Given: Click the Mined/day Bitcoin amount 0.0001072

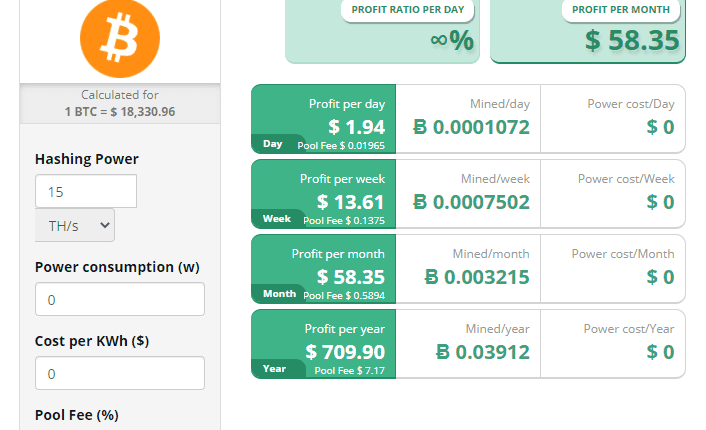Looking at the screenshot, I should click(x=471, y=127).
